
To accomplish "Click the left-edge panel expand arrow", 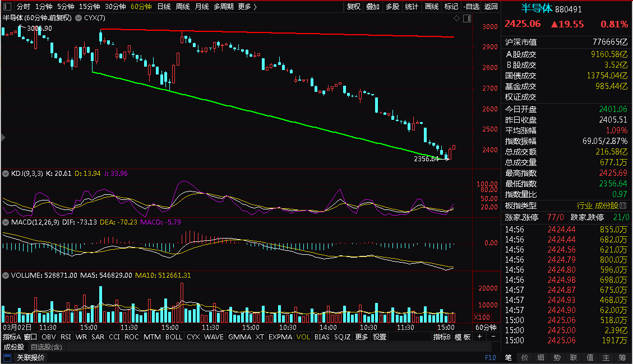I will coord(3,137).
